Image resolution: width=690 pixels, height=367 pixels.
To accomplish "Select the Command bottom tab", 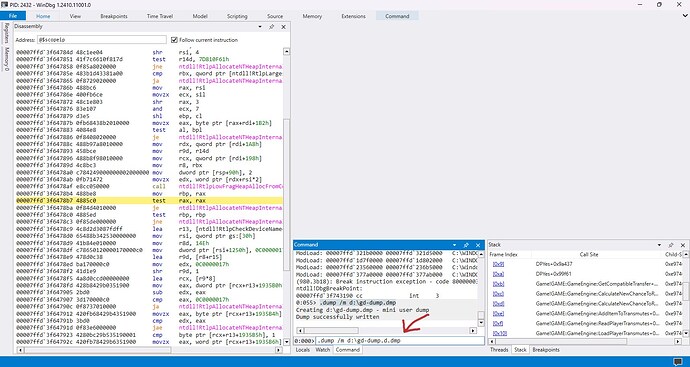I will click(x=348, y=350).
